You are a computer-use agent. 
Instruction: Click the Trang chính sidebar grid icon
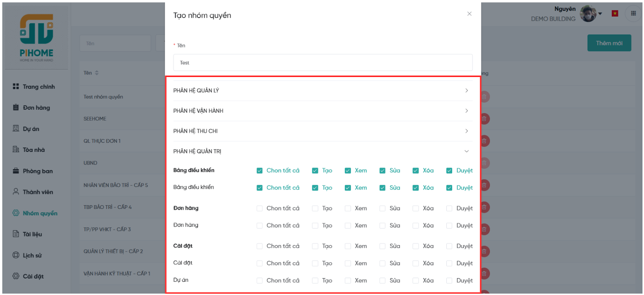pyautogui.click(x=16, y=87)
